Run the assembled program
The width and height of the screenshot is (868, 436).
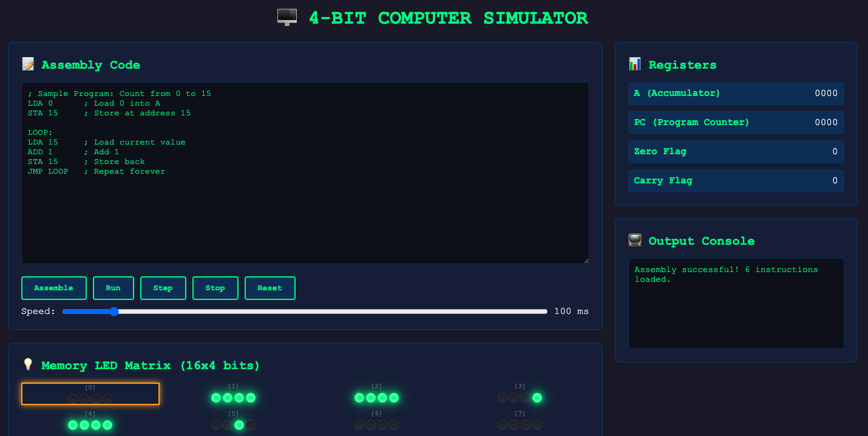click(114, 288)
